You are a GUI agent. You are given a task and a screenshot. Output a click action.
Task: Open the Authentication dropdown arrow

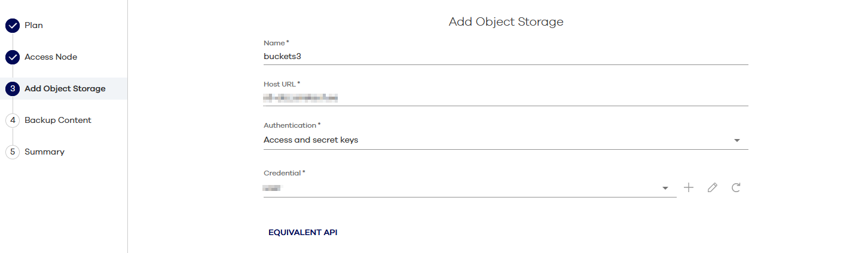coord(737,141)
